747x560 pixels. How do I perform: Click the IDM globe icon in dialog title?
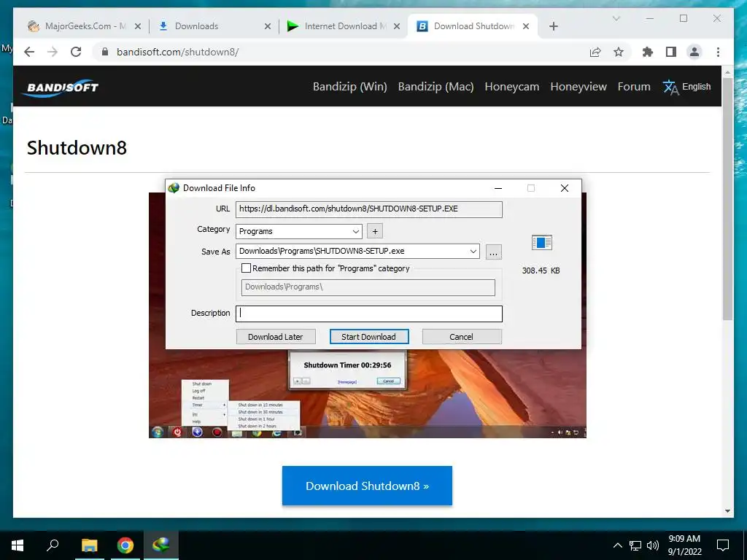[174, 188]
